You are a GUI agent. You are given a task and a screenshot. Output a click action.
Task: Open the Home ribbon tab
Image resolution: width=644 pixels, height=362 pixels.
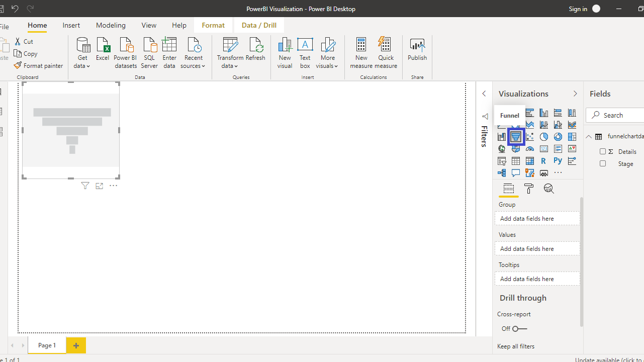(37, 25)
